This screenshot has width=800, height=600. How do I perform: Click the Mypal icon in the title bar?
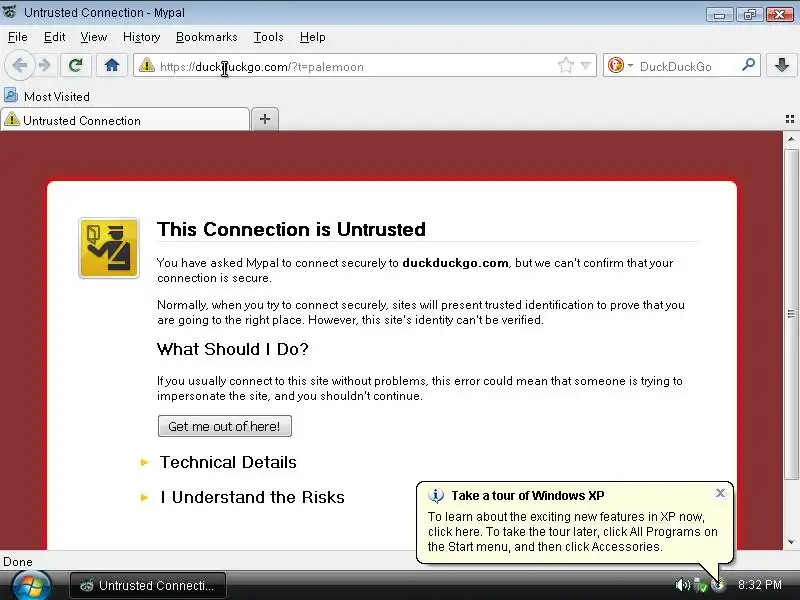pos(10,12)
